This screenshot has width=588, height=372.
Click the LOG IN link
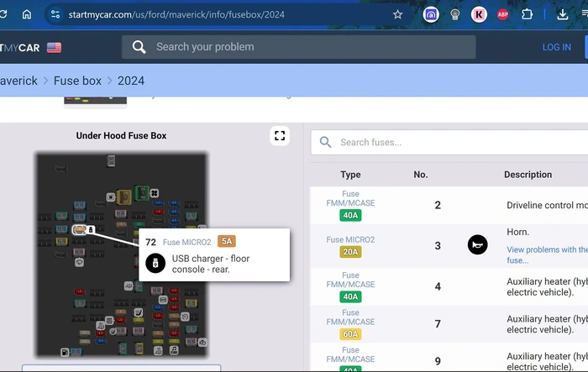point(556,47)
